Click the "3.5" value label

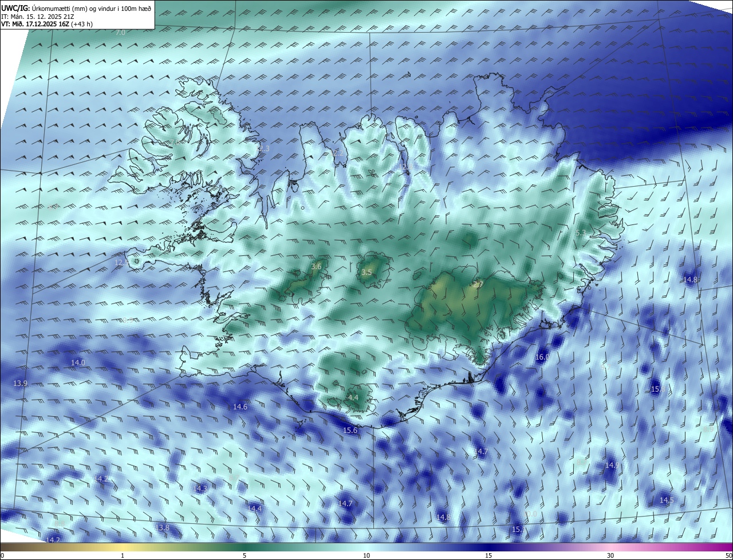[x=366, y=273]
